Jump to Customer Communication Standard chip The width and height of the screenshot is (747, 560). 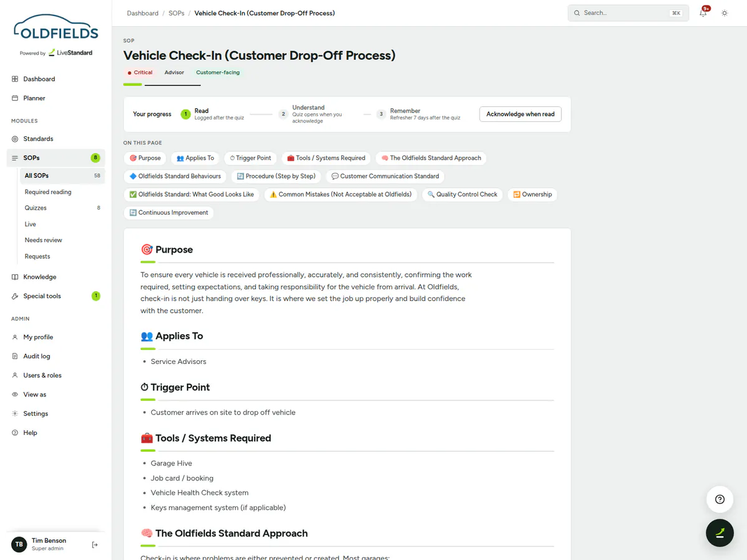(x=385, y=176)
